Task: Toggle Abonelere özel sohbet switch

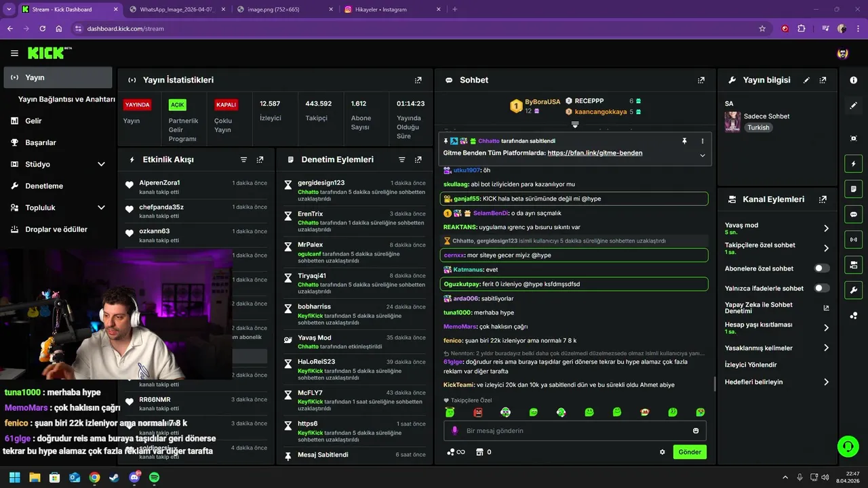Action: coord(822,268)
